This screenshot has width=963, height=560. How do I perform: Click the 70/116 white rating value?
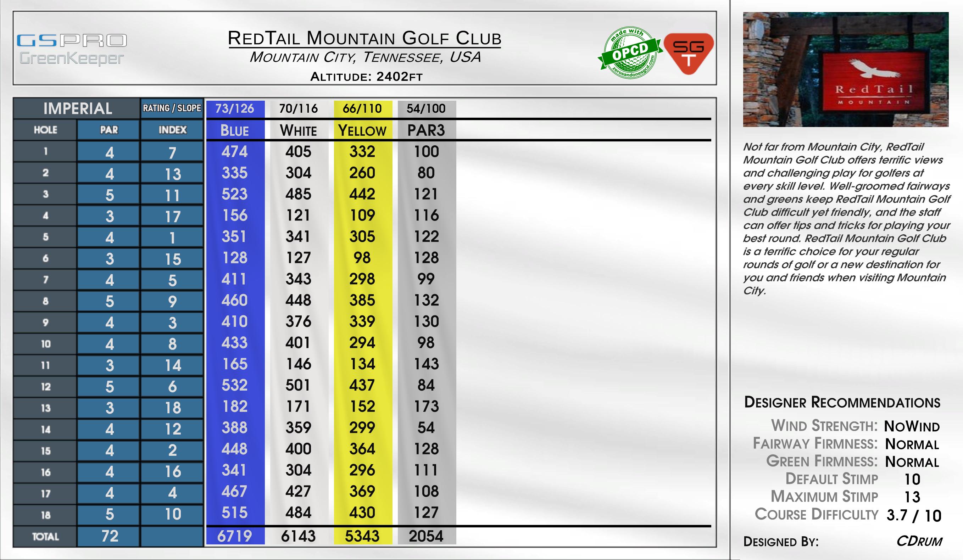tap(299, 109)
